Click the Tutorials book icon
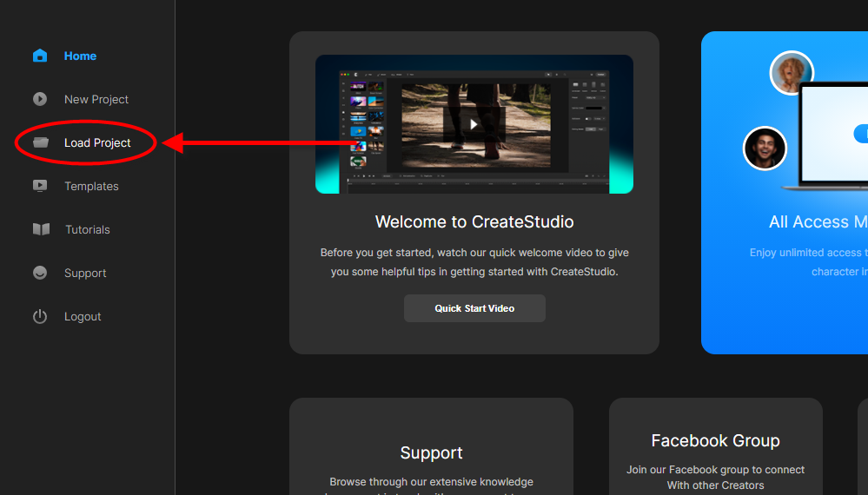Image resolution: width=868 pixels, height=495 pixels. pos(41,229)
